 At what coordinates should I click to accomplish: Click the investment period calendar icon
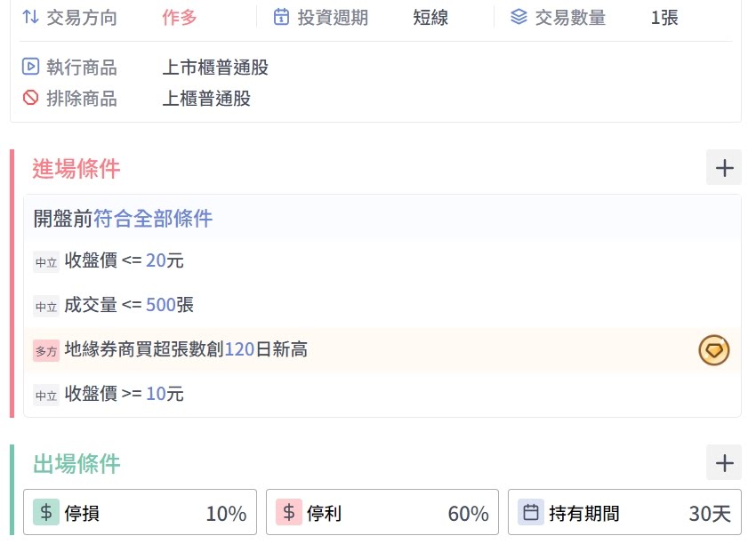point(281,17)
